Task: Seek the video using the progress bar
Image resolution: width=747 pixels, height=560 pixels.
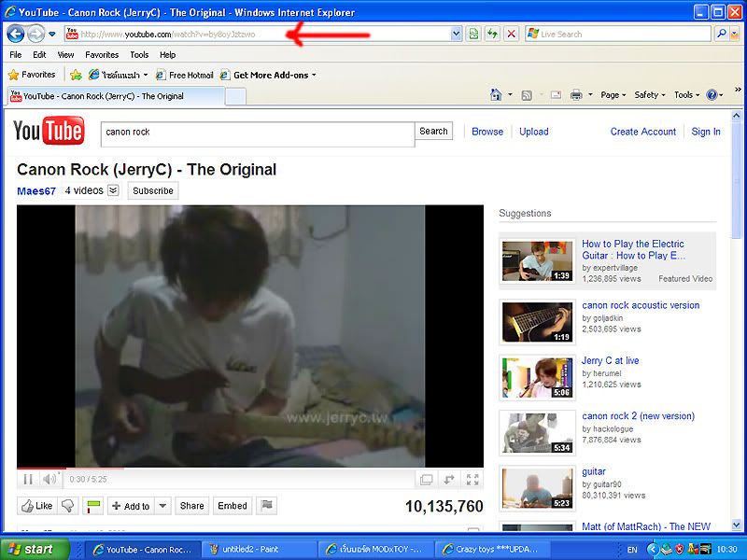Action: tap(250, 469)
